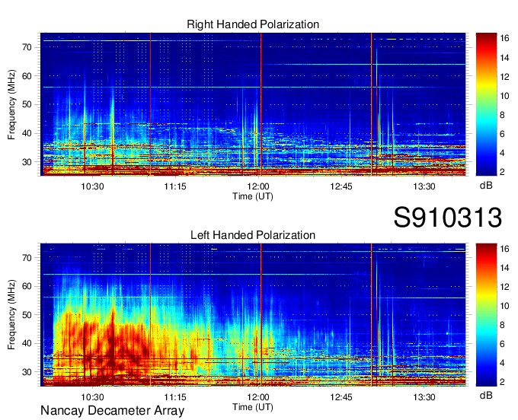The width and height of the screenshot is (518, 420).
Task: Click the dB unit label of Right Handed colorbar
Action: [x=486, y=186]
